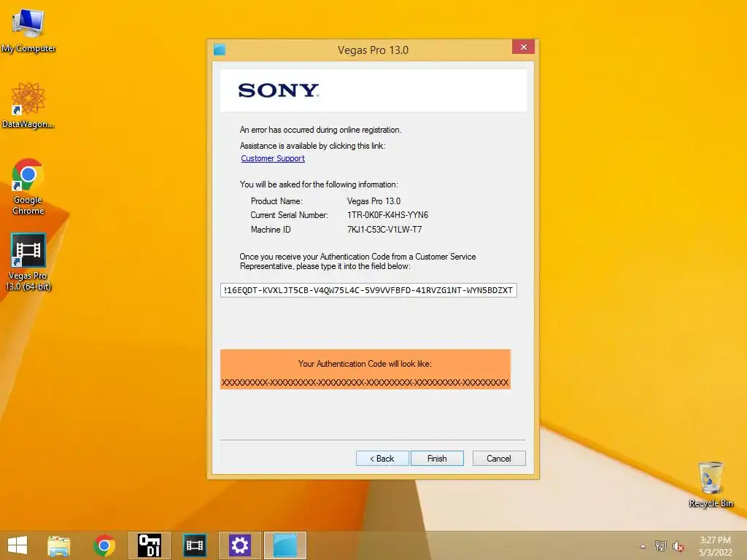Click the serial number 1TR-0K0F-K4HS-YYN6
The height and width of the screenshot is (560, 747).
click(387, 215)
